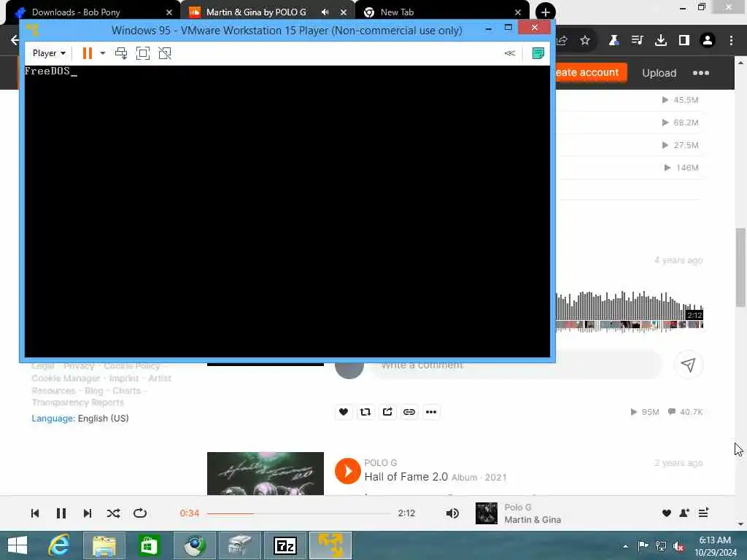Click the VMware Unity mode icon
Screen dimensions: 747x560
tap(164, 53)
